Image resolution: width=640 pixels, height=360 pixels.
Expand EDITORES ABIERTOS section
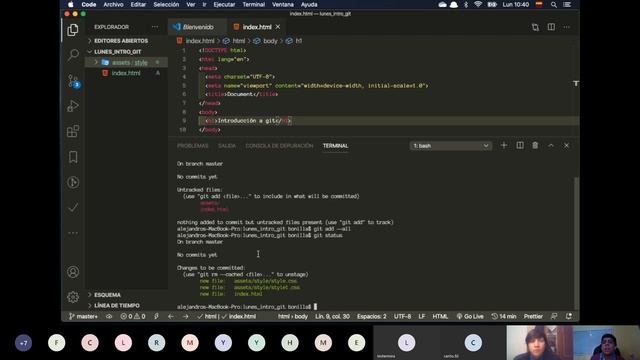tap(121, 41)
